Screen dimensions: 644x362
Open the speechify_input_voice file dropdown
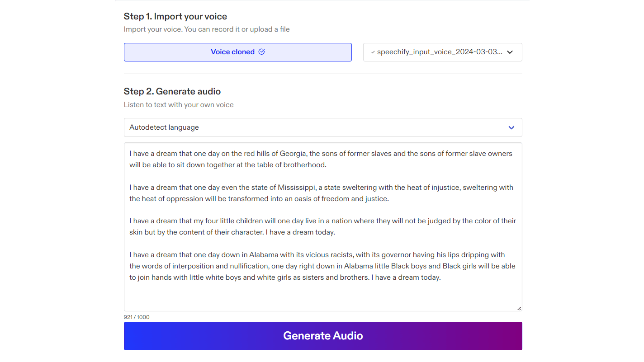442,52
